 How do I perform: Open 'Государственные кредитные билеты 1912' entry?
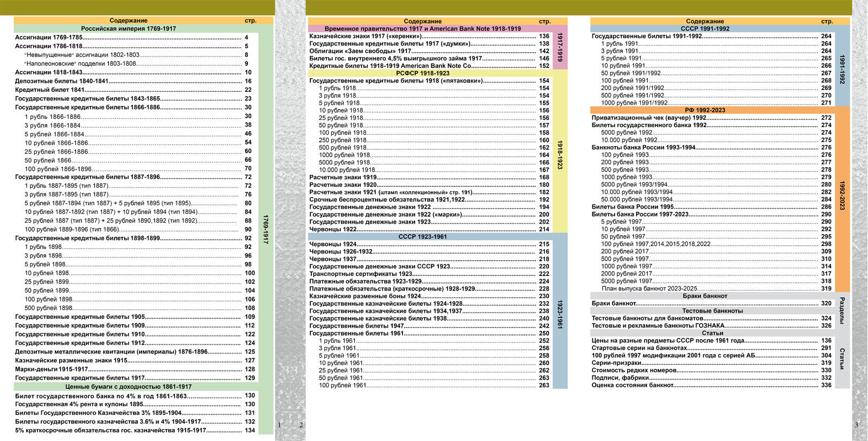(135, 343)
